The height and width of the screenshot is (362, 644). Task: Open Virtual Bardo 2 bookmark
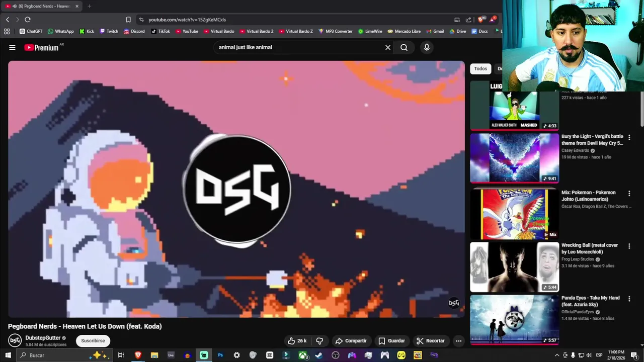pyautogui.click(x=257, y=31)
